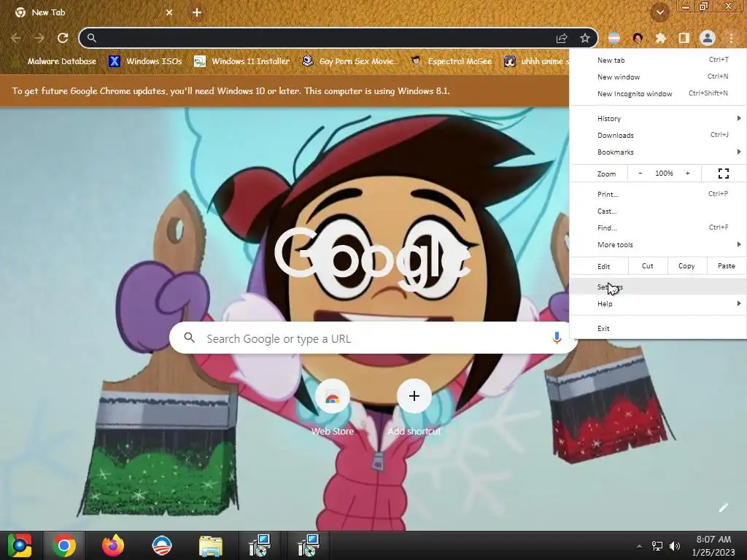The height and width of the screenshot is (560, 747).
Task: Start voice search with the microphone icon
Action: [557, 338]
